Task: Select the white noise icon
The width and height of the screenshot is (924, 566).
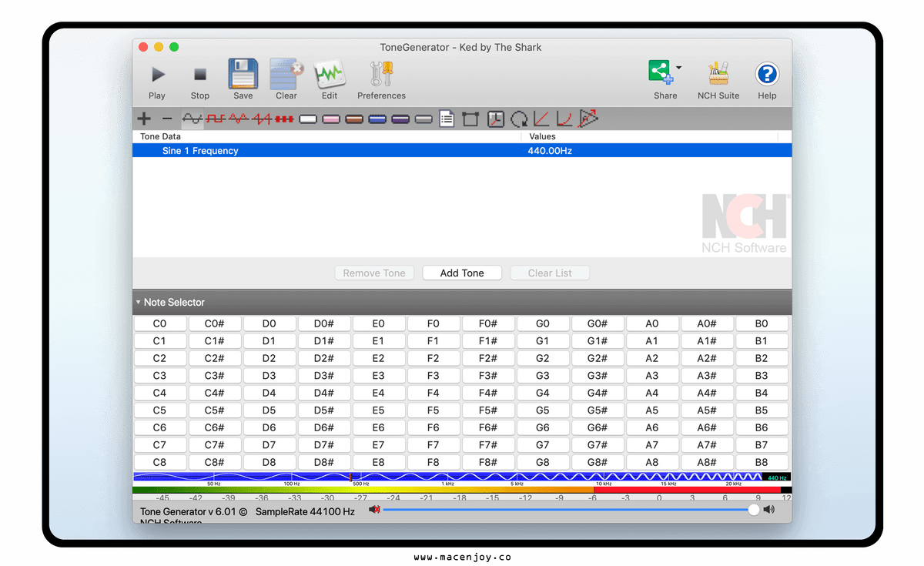Action: click(x=309, y=119)
